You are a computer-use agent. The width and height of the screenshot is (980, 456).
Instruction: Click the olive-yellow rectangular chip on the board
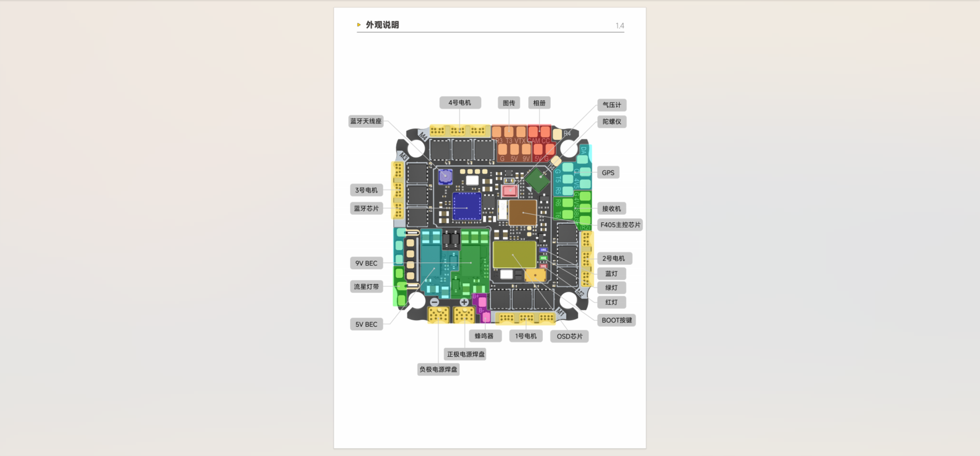pos(514,255)
